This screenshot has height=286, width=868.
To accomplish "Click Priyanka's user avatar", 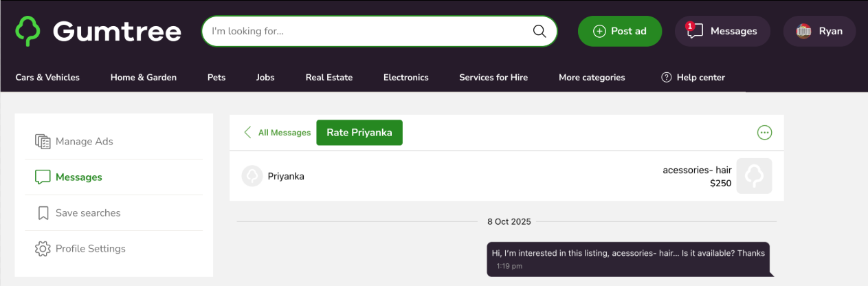I will 252,176.
